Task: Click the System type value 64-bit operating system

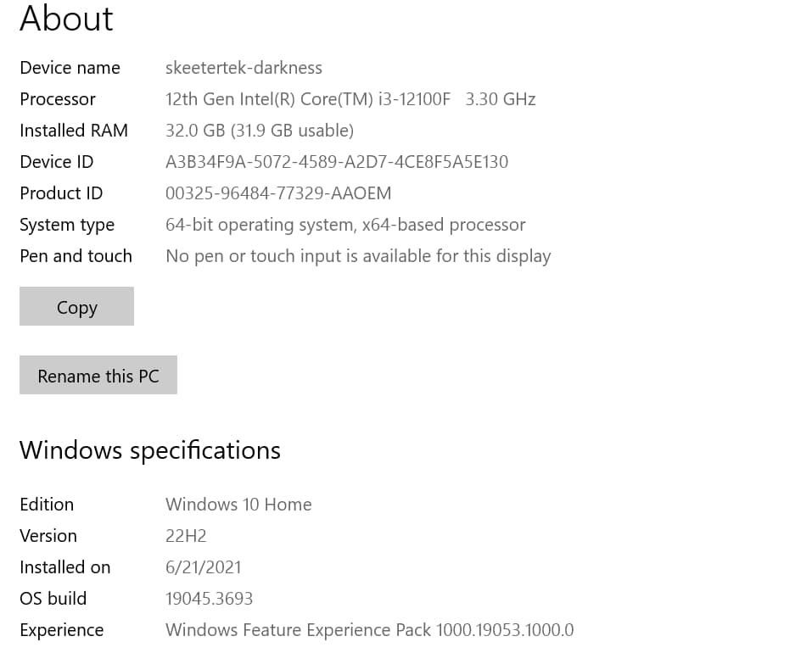Action: click(x=345, y=225)
